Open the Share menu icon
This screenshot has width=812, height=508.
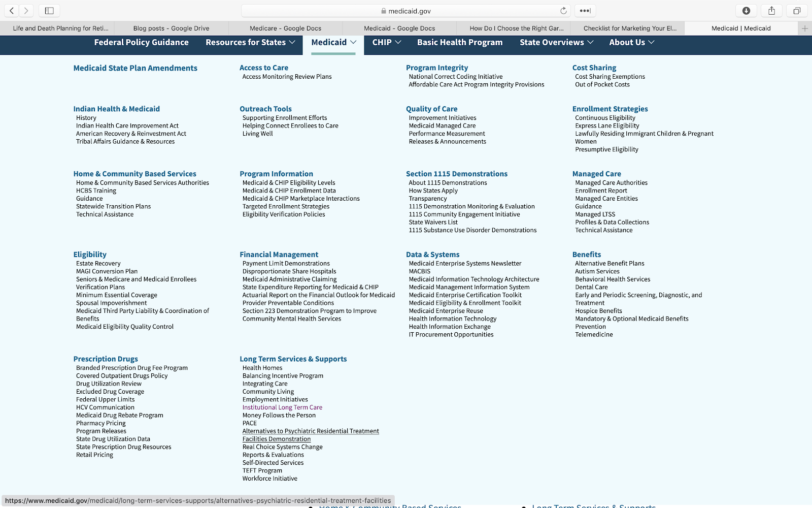[771, 11]
